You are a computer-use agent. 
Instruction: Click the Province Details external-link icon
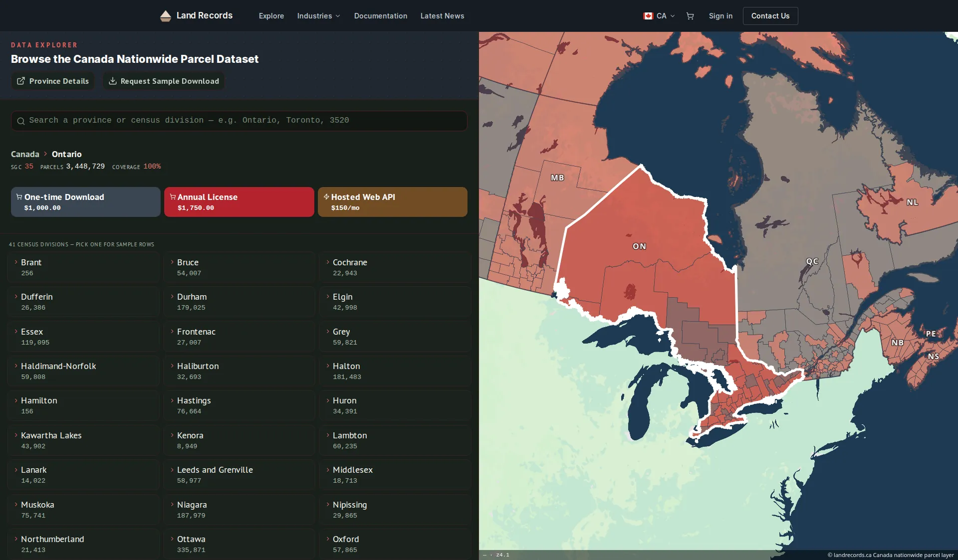click(x=21, y=81)
